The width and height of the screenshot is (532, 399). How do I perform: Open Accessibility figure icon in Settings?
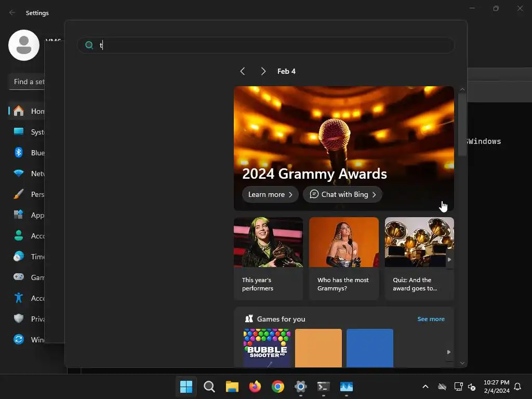[x=19, y=298]
